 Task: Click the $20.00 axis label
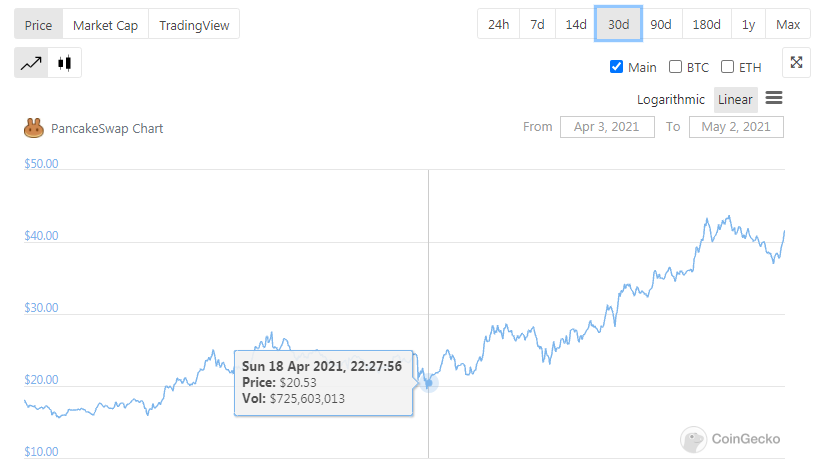(41, 379)
